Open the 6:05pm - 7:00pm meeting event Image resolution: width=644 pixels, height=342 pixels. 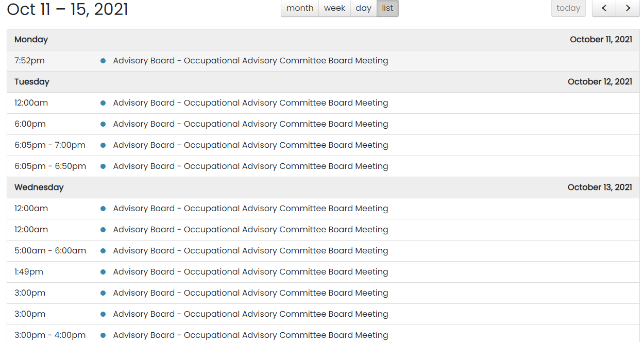click(250, 145)
